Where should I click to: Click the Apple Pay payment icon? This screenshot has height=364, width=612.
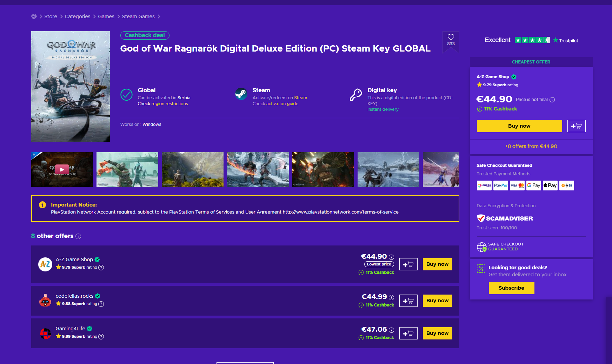(x=550, y=186)
